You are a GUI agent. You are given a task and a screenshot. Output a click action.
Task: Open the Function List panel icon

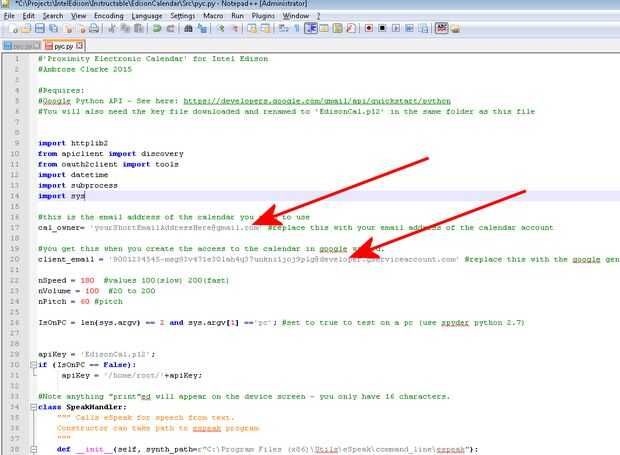click(x=351, y=28)
